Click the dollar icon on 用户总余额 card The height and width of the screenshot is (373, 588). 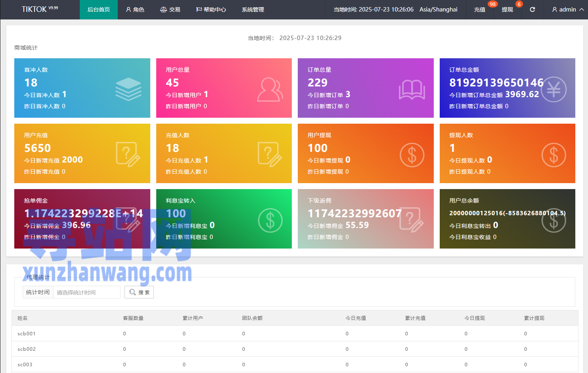pyautogui.click(x=554, y=220)
